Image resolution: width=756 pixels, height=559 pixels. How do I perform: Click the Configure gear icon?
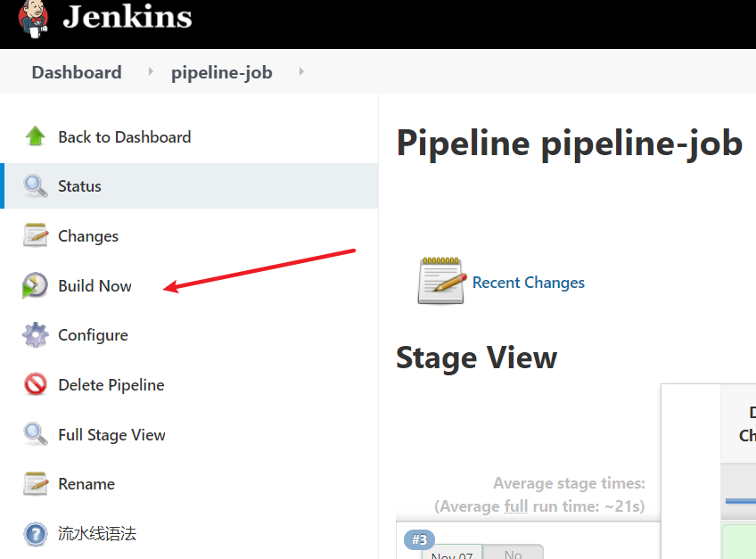(x=36, y=334)
